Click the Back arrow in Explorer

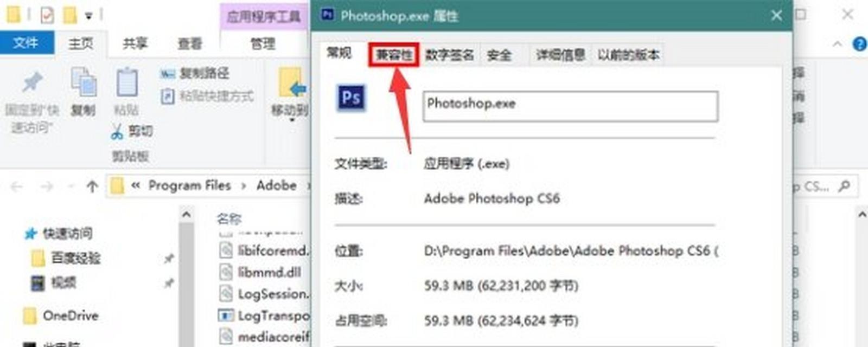pyautogui.click(x=17, y=187)
